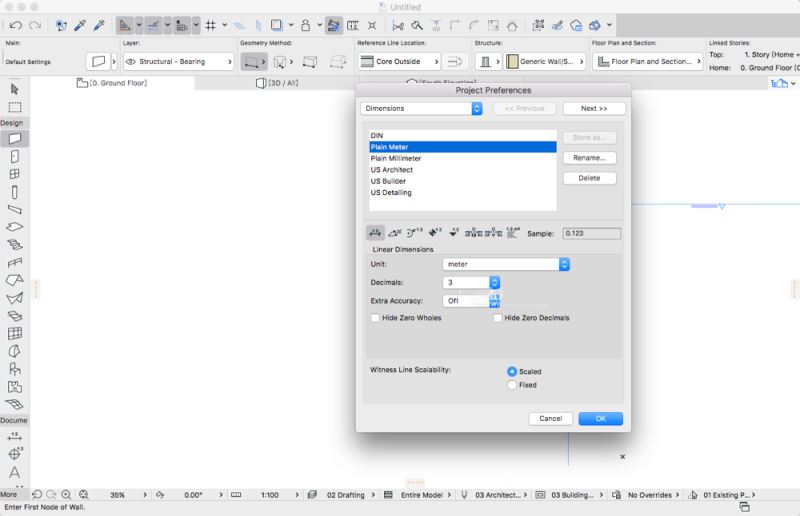Check the Hide Zero Decimals option

point(498,318)
